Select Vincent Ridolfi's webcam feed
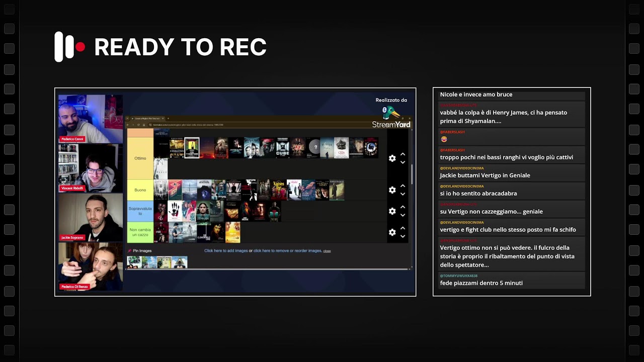 point(91,168)
